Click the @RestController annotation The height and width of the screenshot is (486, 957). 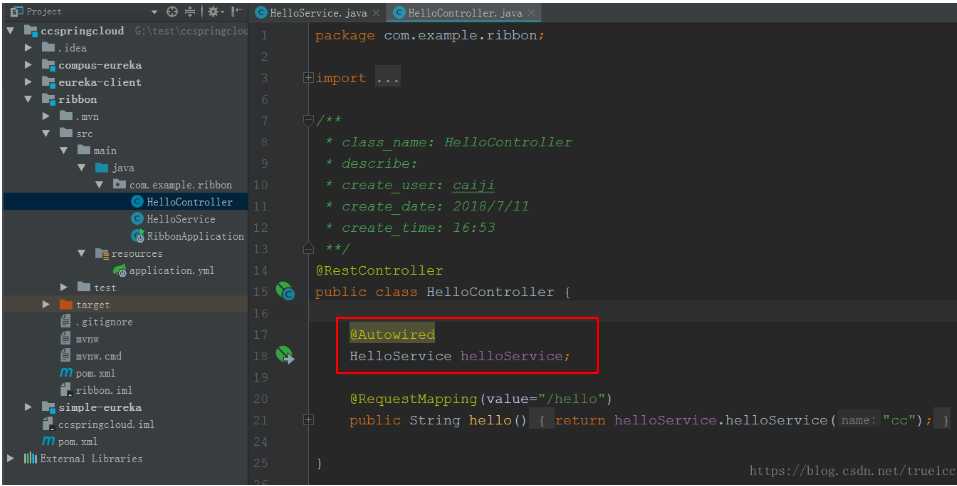(x=379, y=270)
